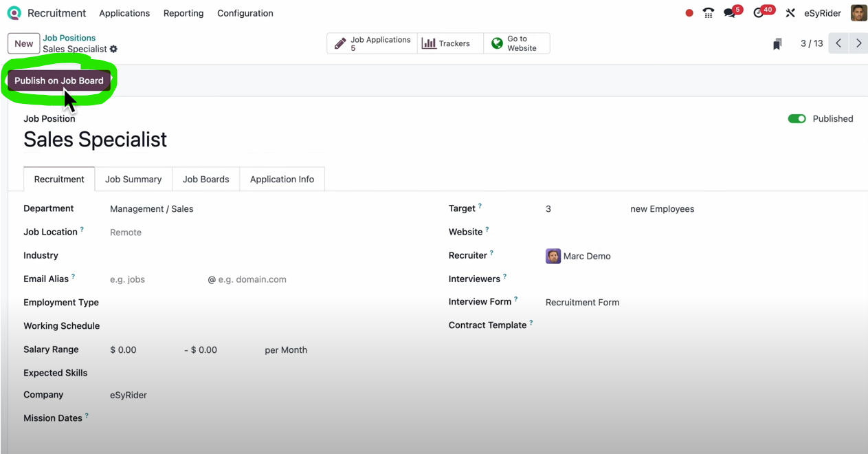Image resolution: width=868 pixels, height=454 pixels.
Task: Click the next record arrow in pager
Action: pos(858,43)
